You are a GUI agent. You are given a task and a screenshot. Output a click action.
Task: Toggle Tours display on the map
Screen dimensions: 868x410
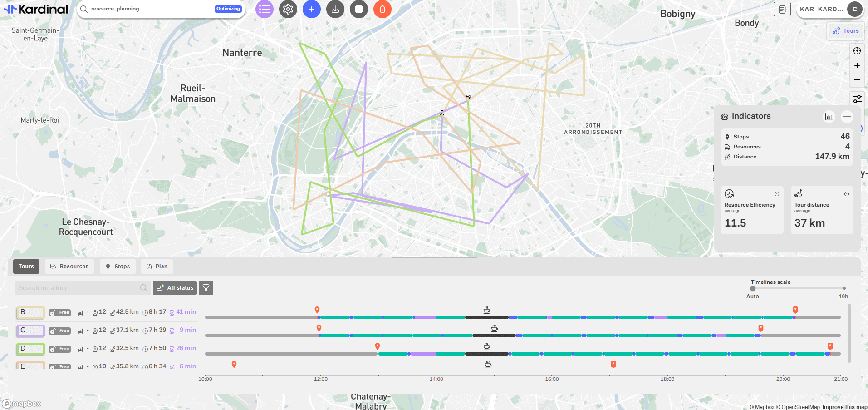coord(846,31)
